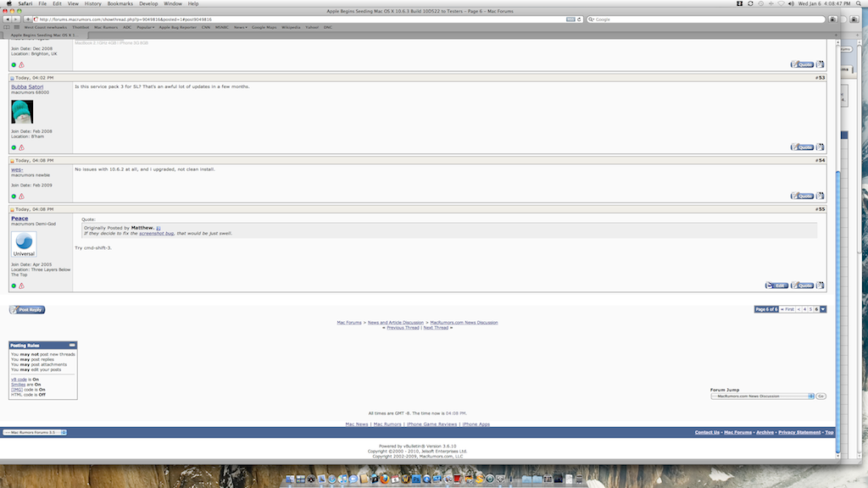
Task: Collapse the Posting Rules box
Action: click(x=72, y=346)
